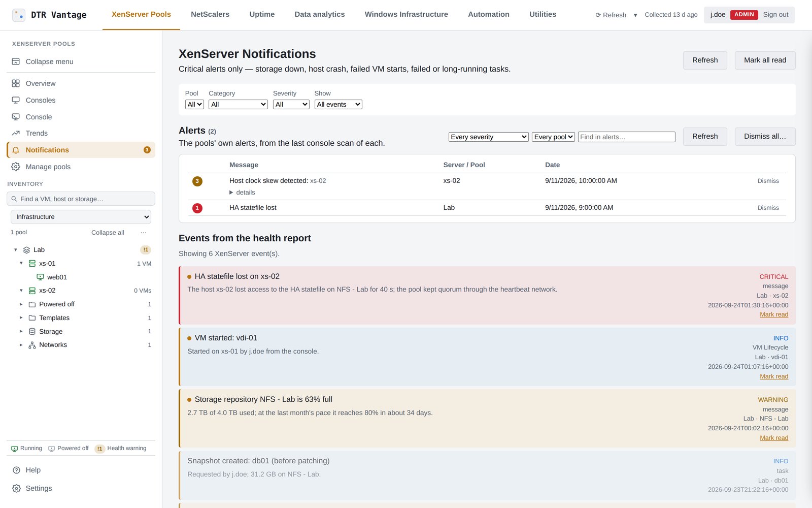The image size is (812, 508).
Task: Click Sign out
Action: click(775, 15)
